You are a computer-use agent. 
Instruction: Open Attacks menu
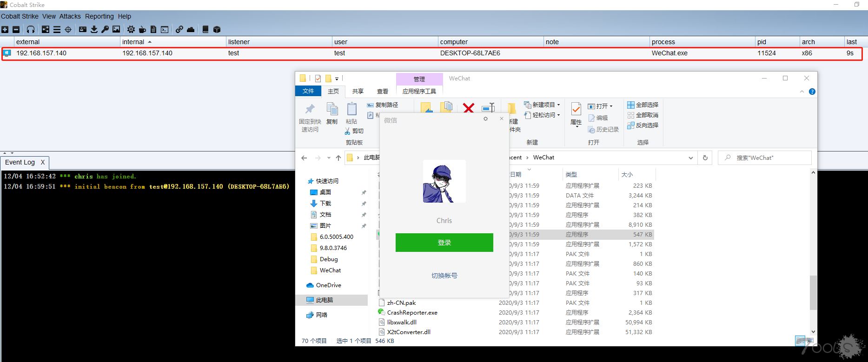click(x=70, y=16)
